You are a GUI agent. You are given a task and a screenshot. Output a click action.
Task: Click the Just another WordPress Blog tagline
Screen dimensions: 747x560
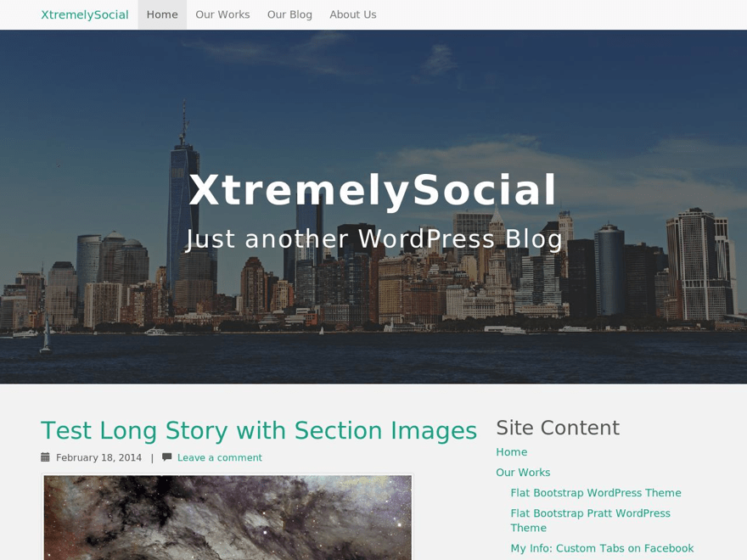(374, 238)
